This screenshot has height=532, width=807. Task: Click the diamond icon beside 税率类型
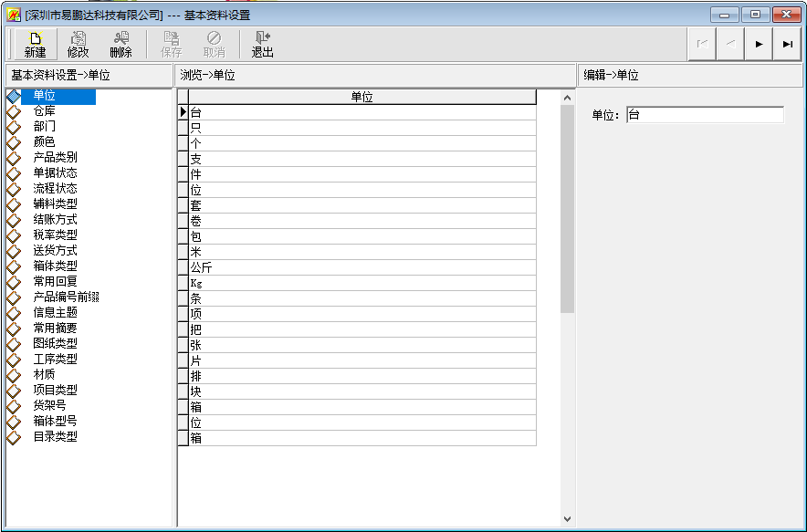[14, 235]
